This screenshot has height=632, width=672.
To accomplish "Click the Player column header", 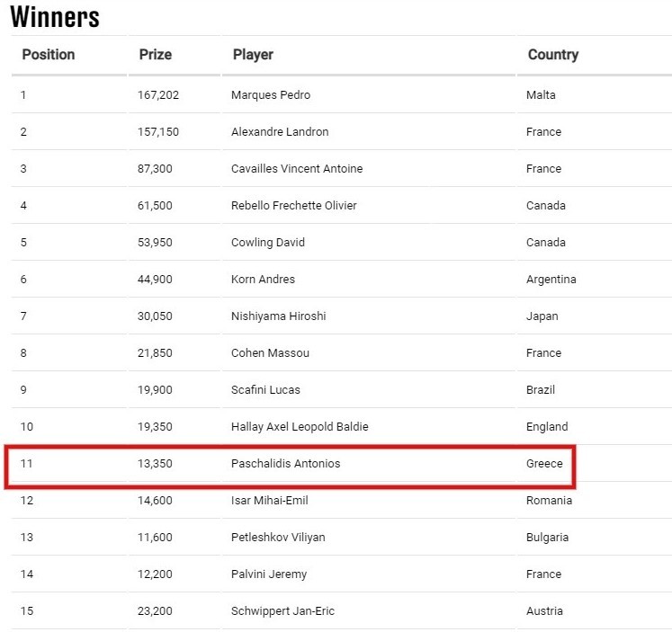I will click(x=253, y=55).
